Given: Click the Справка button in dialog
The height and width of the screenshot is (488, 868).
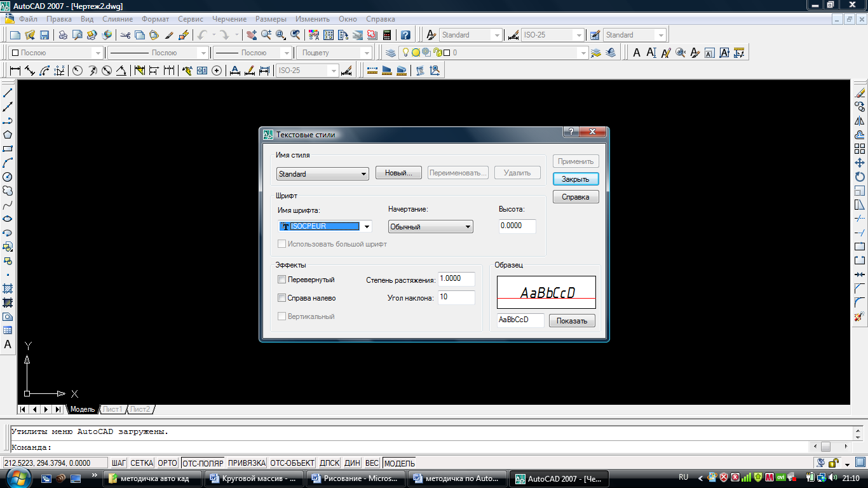Looking at the screenshot, I should [576, 197].
